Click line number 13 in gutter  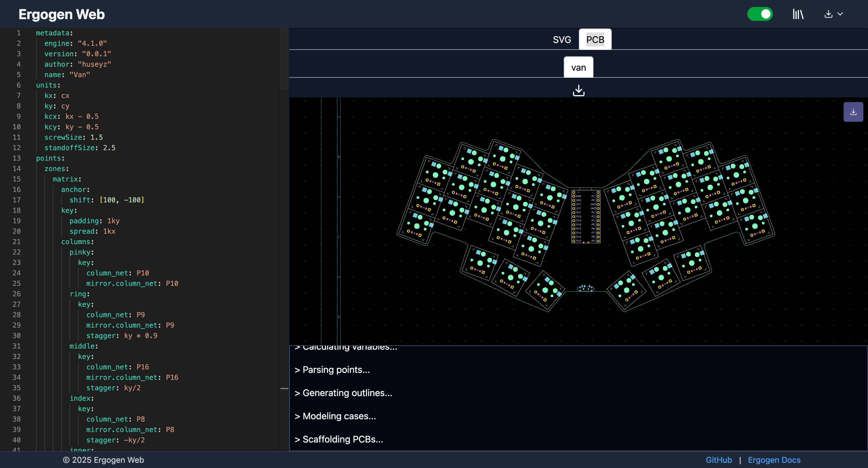(x=17, y=158)
